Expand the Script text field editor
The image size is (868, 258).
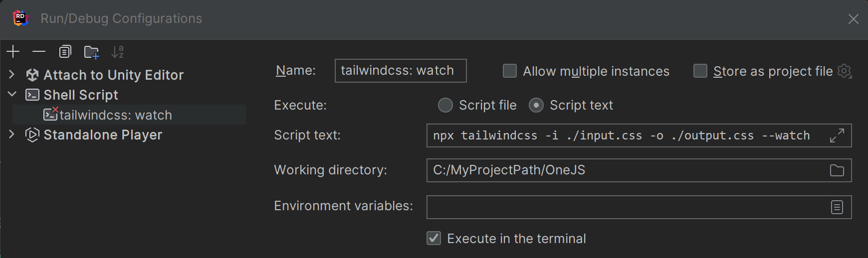coord(837,135)
